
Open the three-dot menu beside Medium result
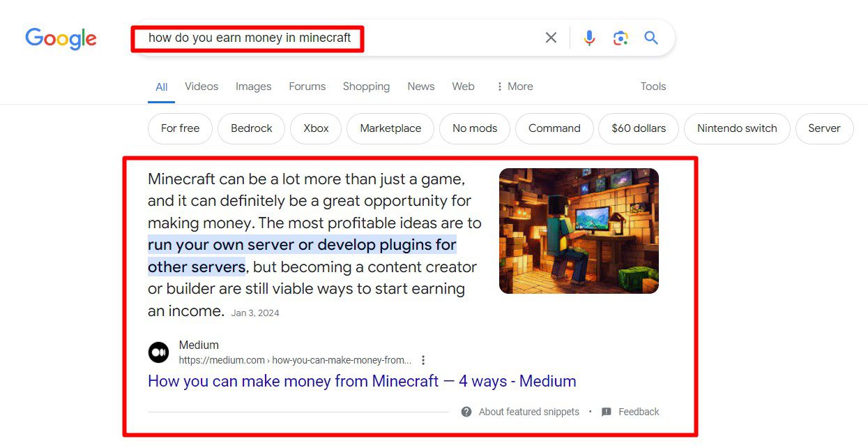click(423, 360)
